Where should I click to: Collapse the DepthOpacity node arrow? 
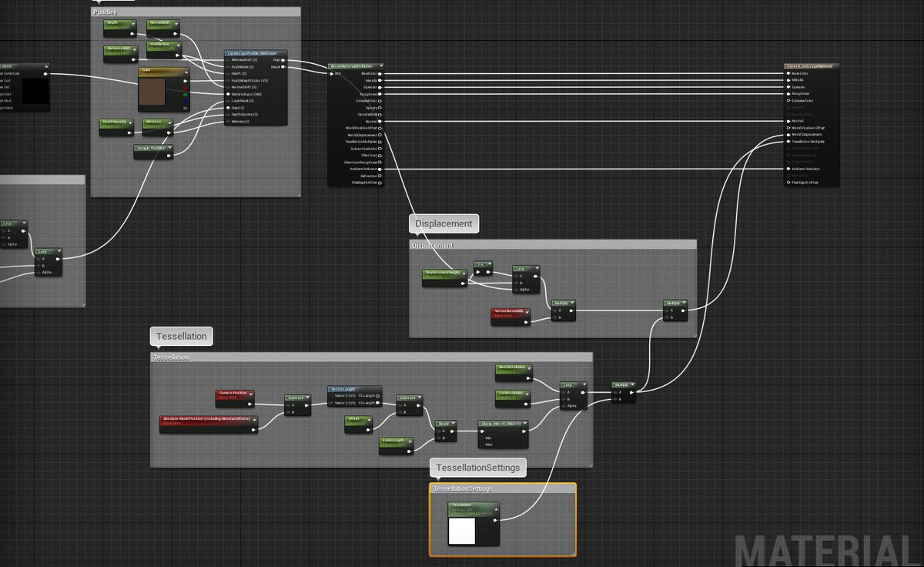(x=131, y=122)
